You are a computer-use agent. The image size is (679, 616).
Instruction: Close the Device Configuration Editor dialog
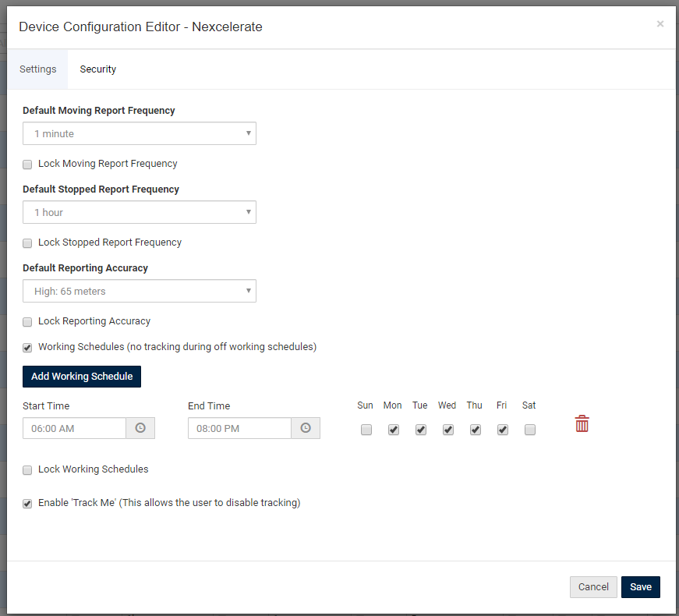click(x=660, y=24)
